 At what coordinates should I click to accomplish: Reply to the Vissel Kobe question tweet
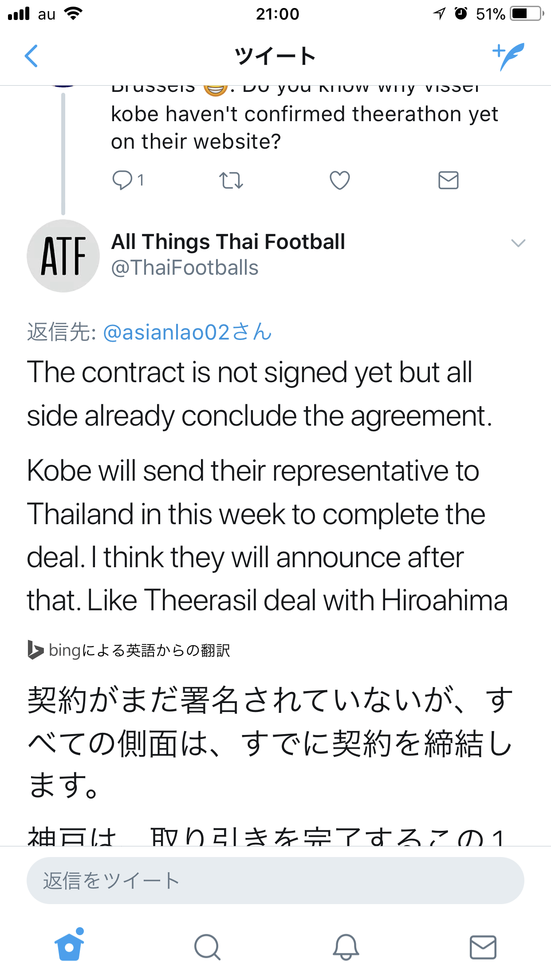pos(122,180)
